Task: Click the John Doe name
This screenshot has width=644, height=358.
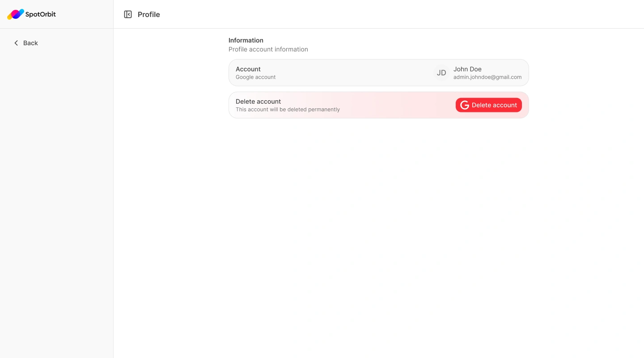Action: (467, 69)
